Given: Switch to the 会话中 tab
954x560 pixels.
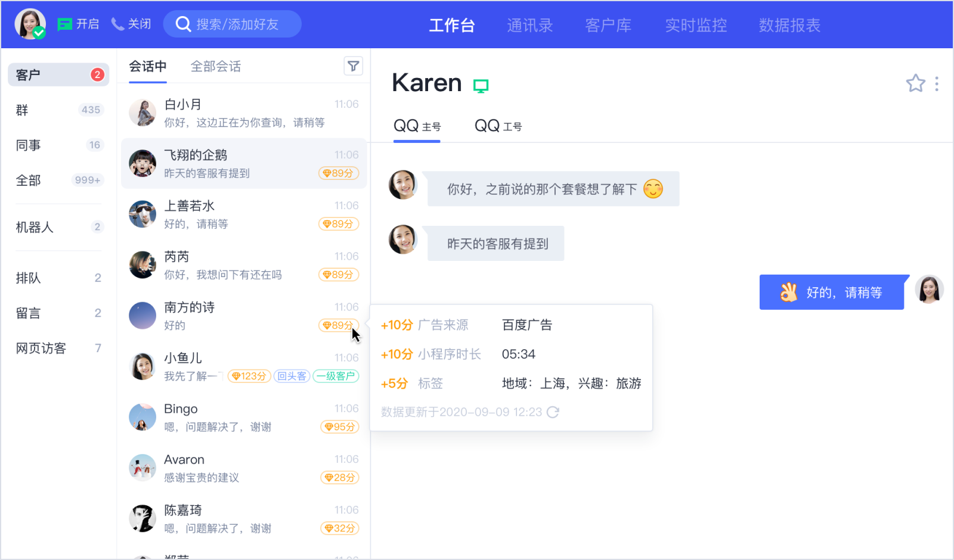Looking at the screenshot, I should pos(148,67).
